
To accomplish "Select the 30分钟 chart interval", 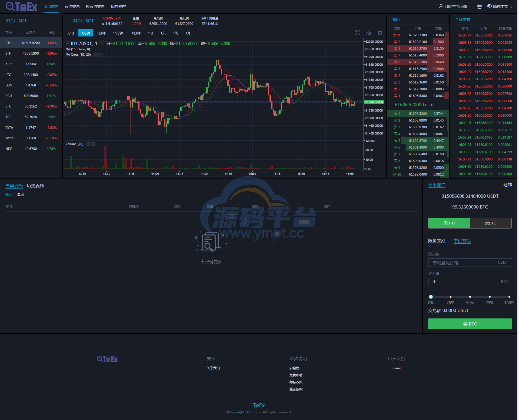I will [135, 33].
